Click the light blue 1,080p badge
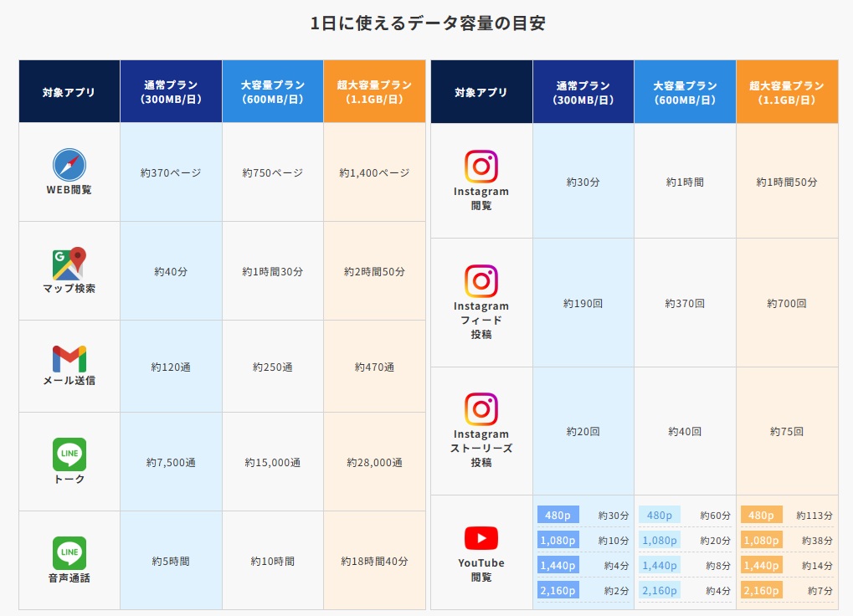Image resolution: width=853 pixels, height=616 pixels. (x=660, y=541)
